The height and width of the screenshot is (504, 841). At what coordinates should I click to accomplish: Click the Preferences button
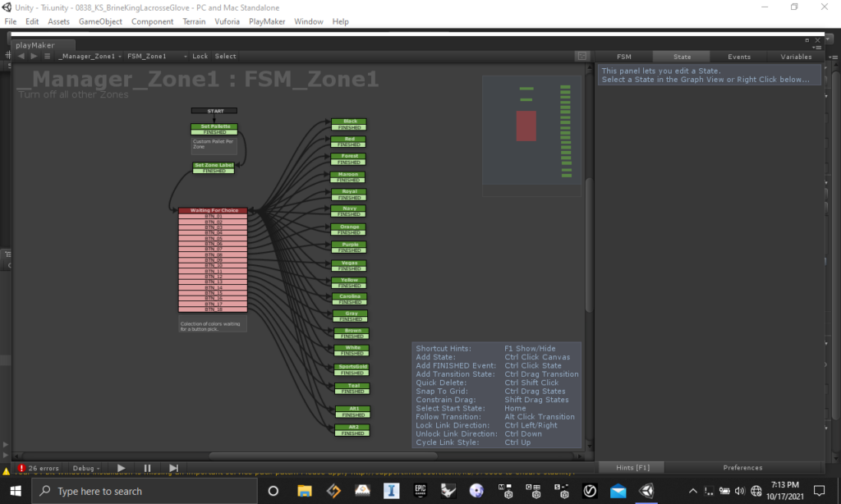coord(742,468)
